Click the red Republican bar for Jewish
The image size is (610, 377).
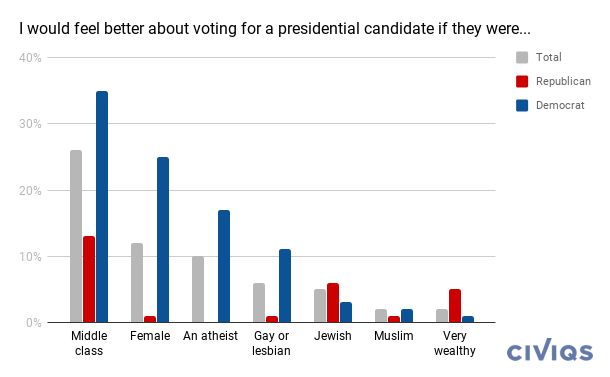tap(333, 303)
